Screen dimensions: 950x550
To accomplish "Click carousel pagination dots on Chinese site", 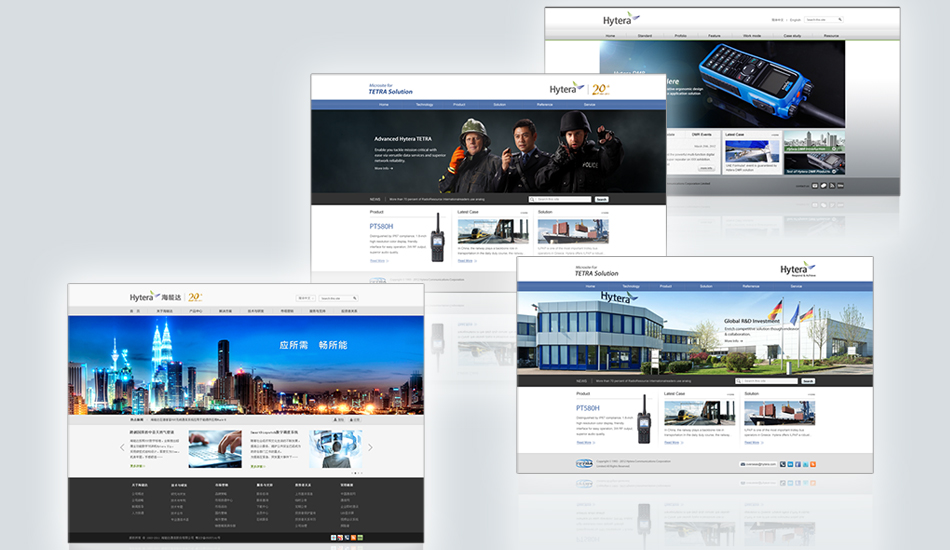I will [356, 473].
